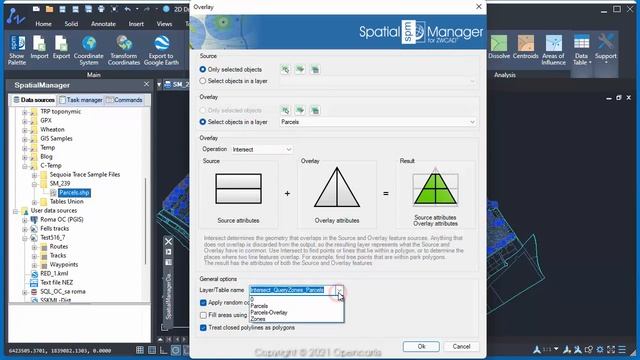Click the fullscreen icon in status bar
Viewport: 640px width, 360px height.
pos(611,349)
